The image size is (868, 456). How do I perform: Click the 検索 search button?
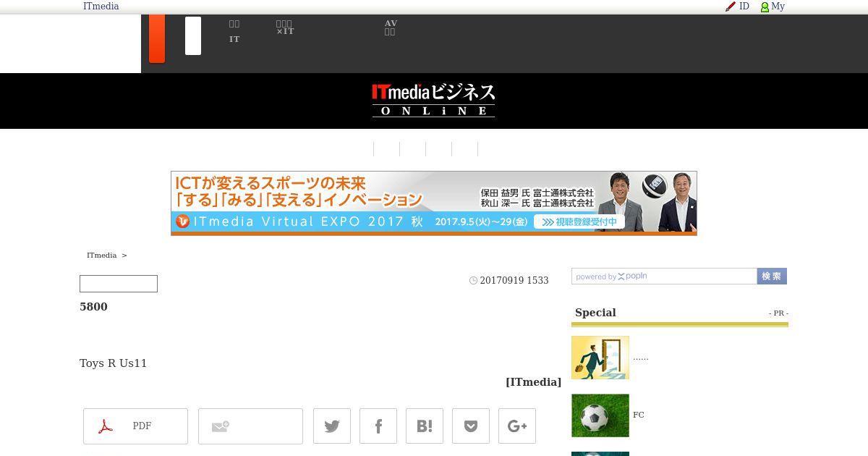772,276
